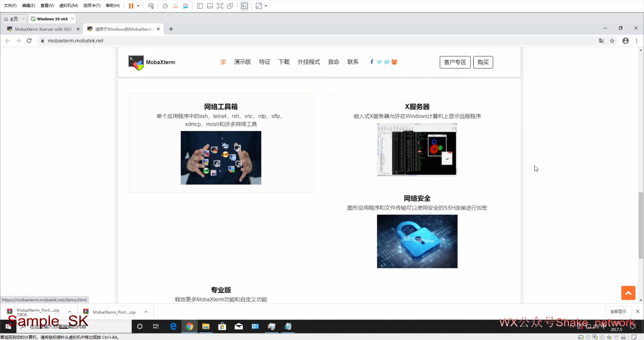Open the 救命 help nav link
This screenshot has height=340, width=644.
[x=333, y=62]
